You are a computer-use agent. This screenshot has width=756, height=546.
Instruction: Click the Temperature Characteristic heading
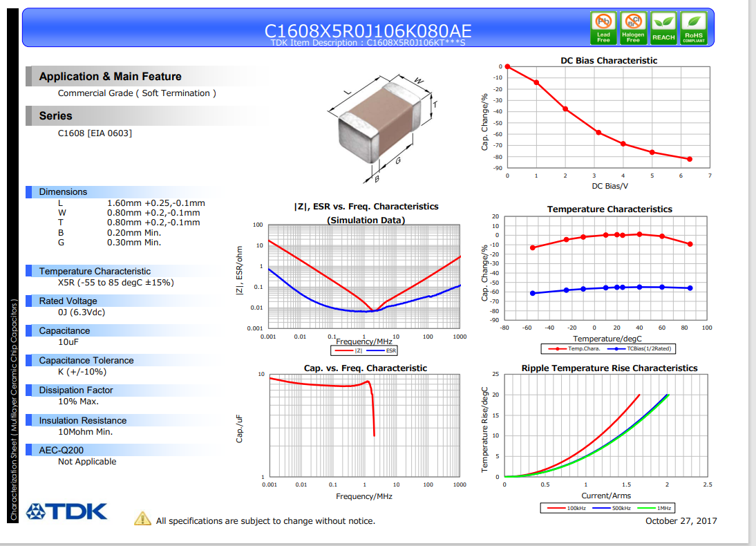95,271
